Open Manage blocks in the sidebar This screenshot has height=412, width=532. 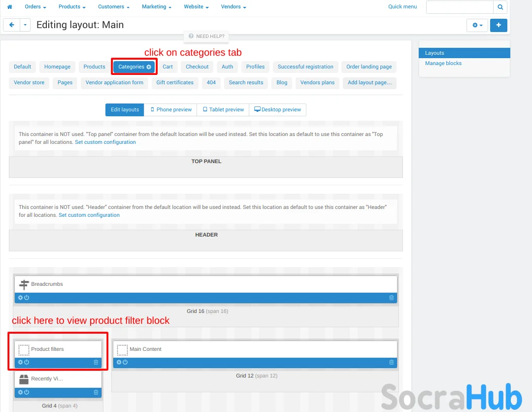443,63
